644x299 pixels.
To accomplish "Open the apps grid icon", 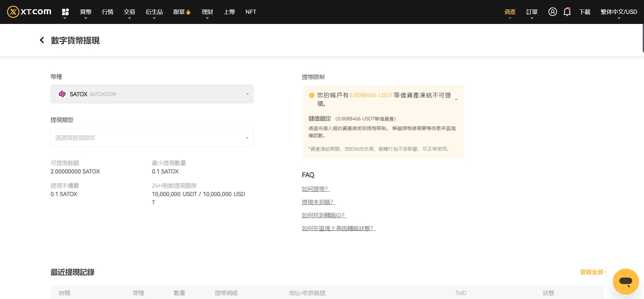I will click(x=65, y=12).
